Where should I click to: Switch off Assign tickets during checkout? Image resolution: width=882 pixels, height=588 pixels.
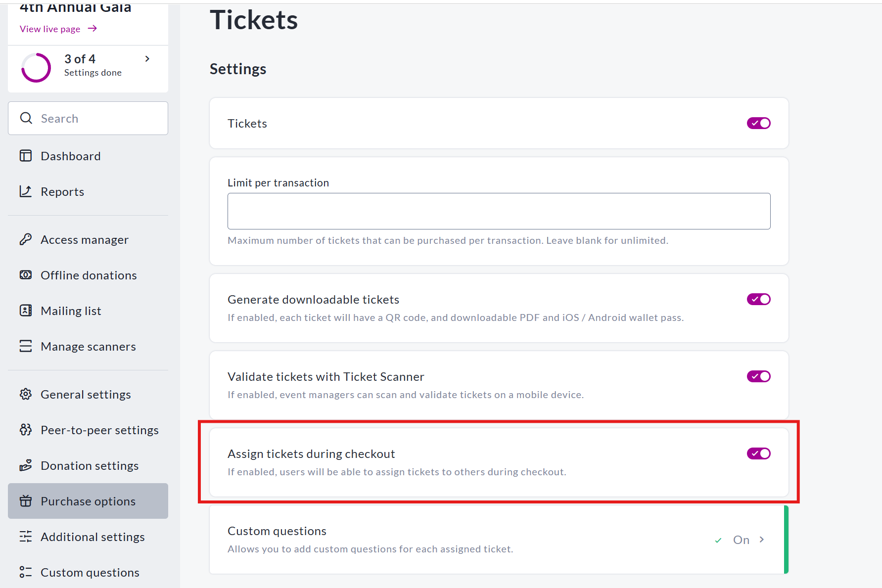tap(758, 453)
